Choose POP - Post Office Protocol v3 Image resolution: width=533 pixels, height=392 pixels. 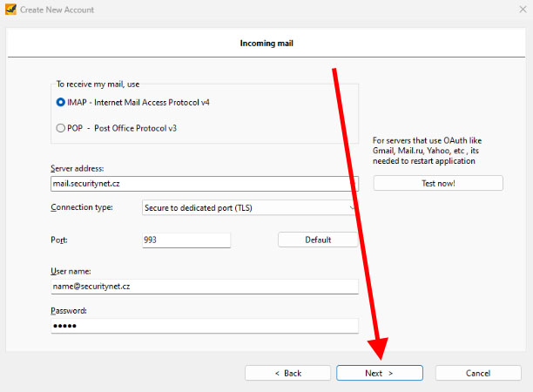(x=61, y=128)
